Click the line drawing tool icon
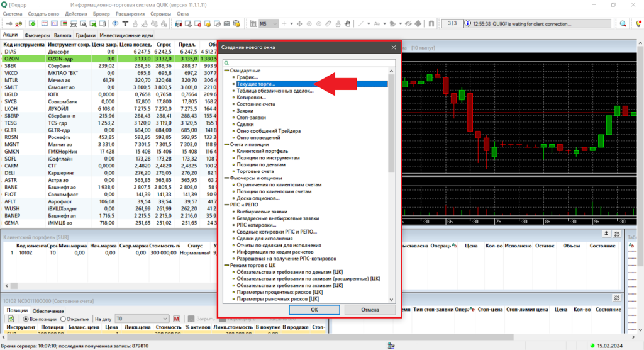Screen dimensions: 644x350 coord(360,24)
